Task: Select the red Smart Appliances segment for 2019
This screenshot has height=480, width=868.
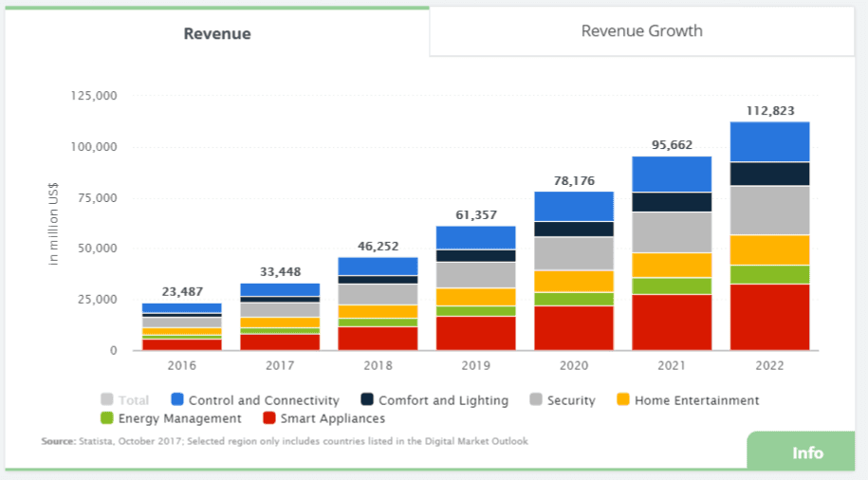Action: pos(475,333)
